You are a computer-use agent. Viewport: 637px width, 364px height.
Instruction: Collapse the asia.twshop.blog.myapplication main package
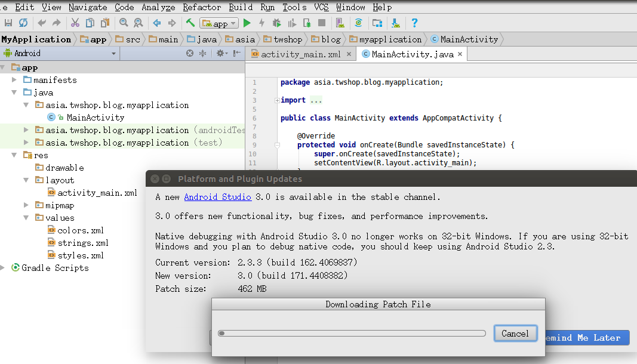pos(26,105)
